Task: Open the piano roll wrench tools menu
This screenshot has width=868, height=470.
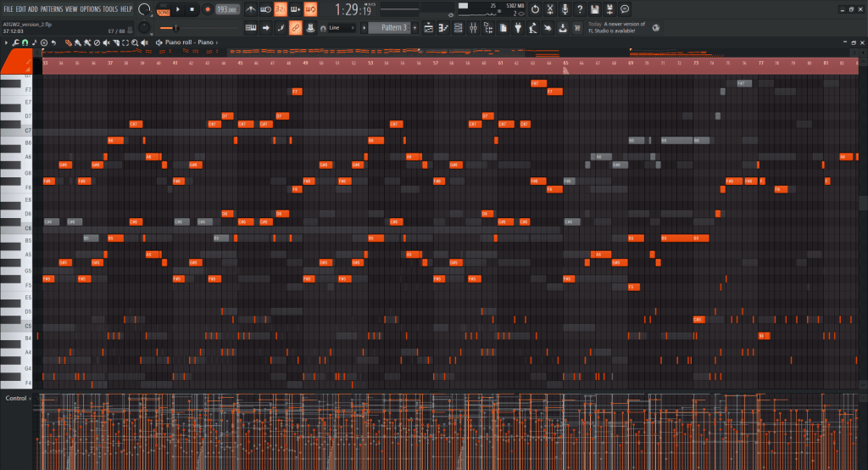Action: (15, 42)
